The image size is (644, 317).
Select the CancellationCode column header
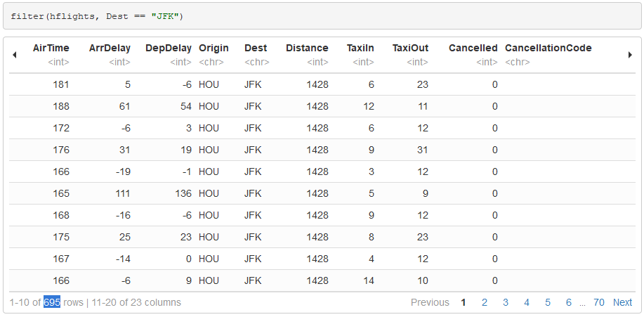click(548, 48)
